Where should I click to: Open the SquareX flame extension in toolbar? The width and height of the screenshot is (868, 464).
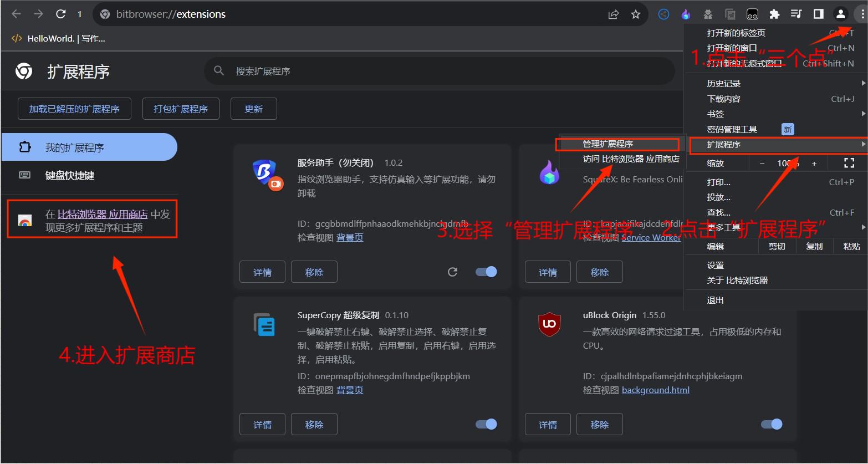pos(686,14)
